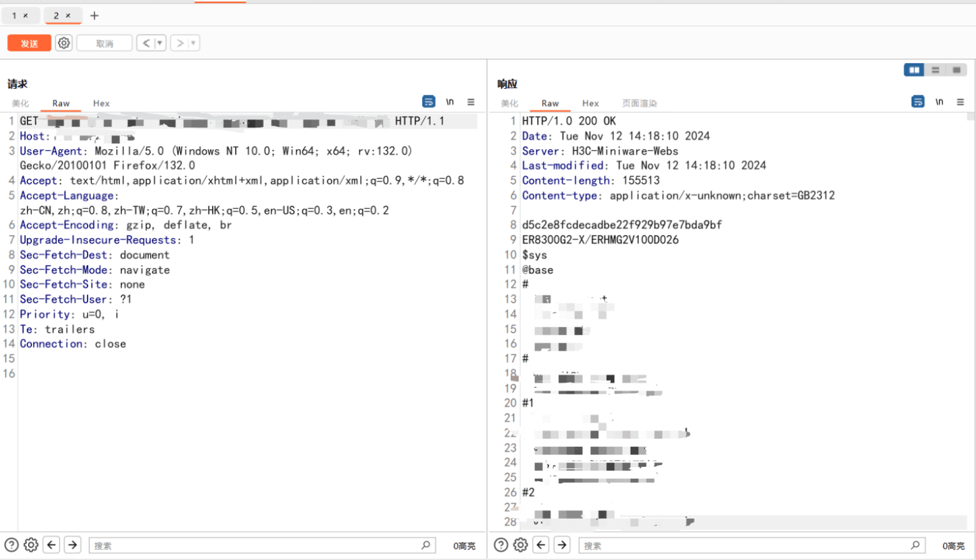
Task: Click magnifier icon in response search field
Action: coord(915,545)
